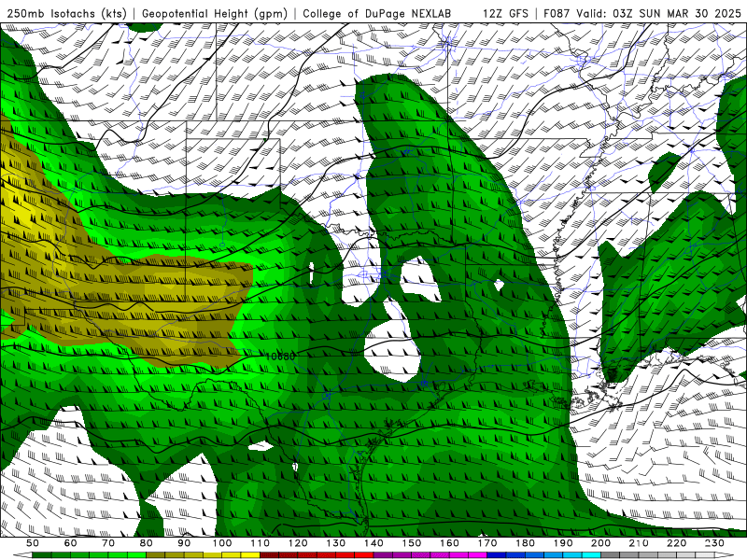Click the '200' value on the color scale
The width and height of the screenshot is (747, 560).
[x=600, y=543]
